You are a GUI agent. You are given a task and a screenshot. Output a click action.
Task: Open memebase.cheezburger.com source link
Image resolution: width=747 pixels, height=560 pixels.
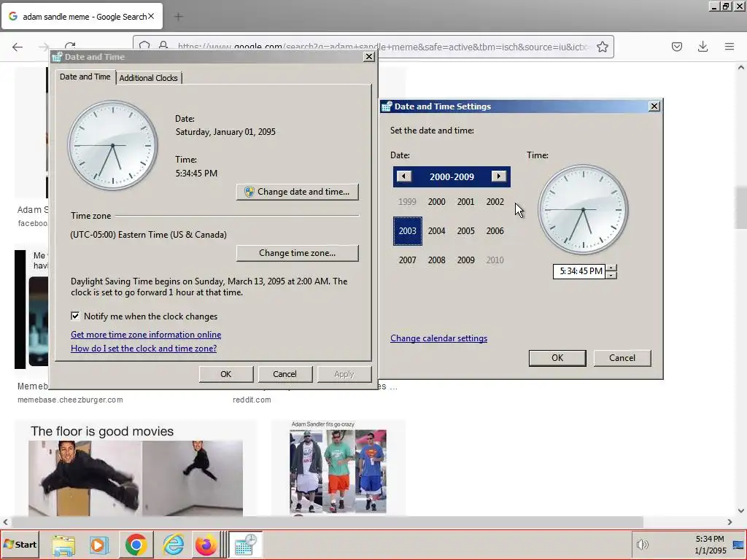[x=71, y=400]
